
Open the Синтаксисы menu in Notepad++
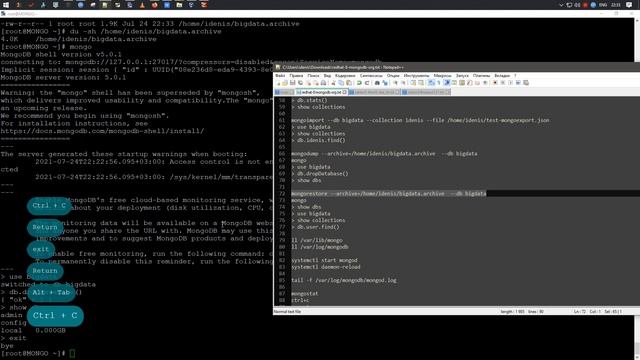371,76
